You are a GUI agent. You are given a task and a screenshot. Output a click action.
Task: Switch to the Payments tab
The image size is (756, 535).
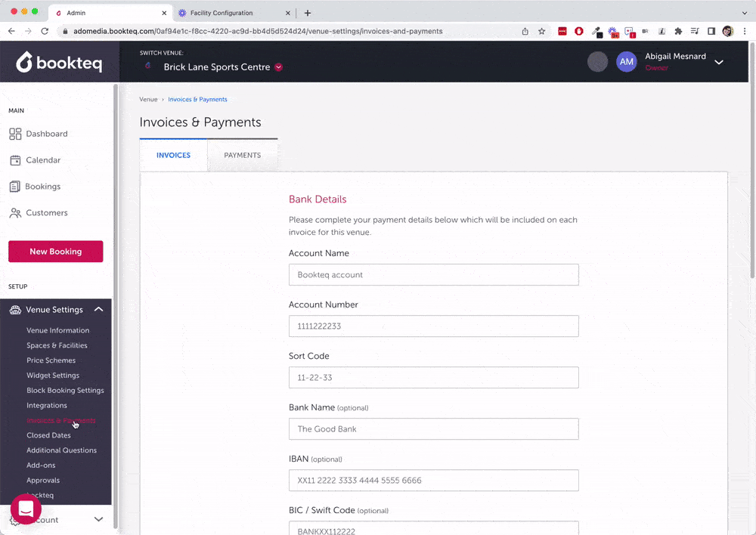coord(242,156)
